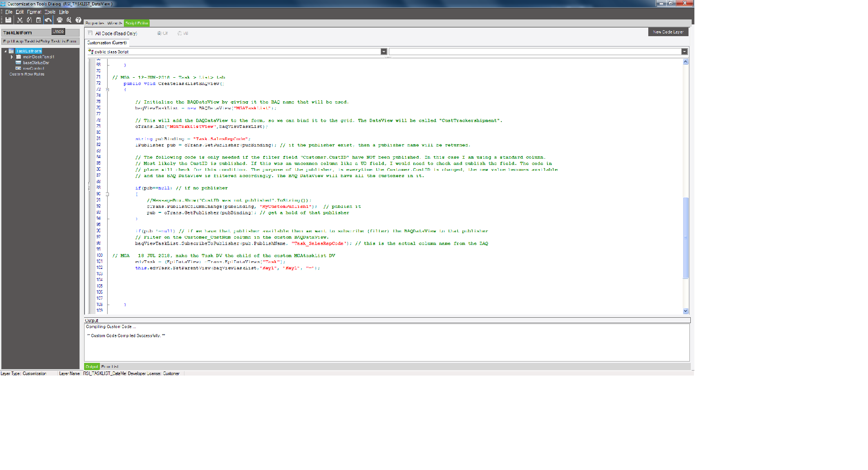
Task: Click the Erp.UI.App.TaskListEntry.TaskListForm field
Action: pos(40,41)
